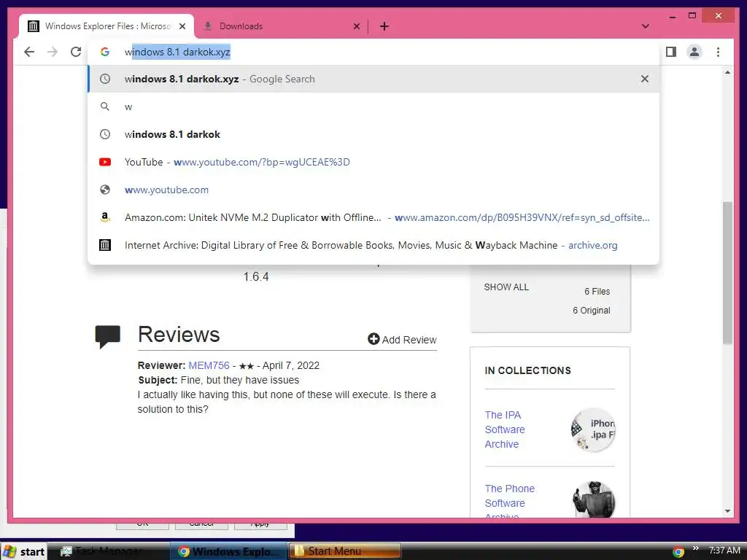The image size is (747, 560).
Task: Open the tab search chevron
Action: pyautogui.click(x=646, y=26)
